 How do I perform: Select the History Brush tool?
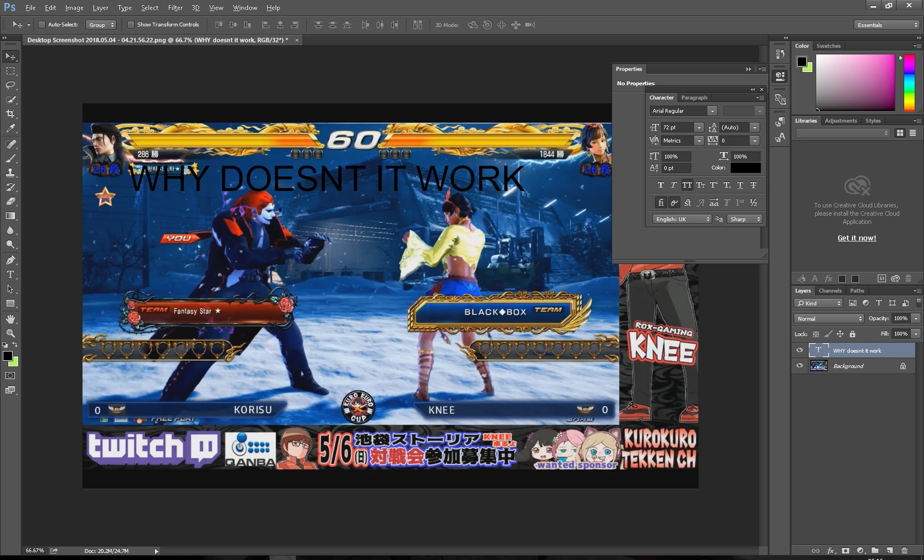[10, 187]
